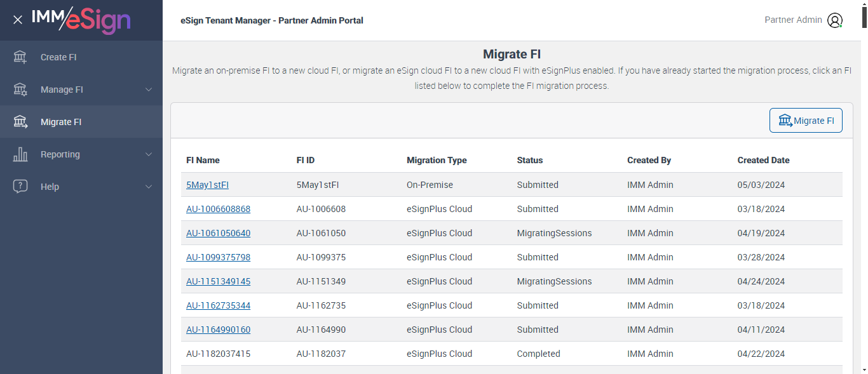Image resolution: width=868 pixels, height=374 pixels.
Task: Click the Migrate FI sidebar icon
Action: pyautogui.click(x=20, y=122)
